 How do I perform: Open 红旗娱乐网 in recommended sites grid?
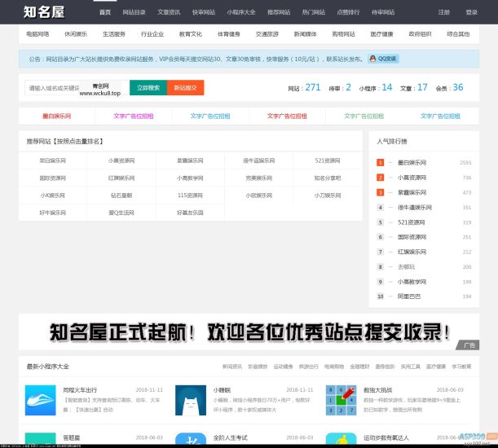coord(121,178)
